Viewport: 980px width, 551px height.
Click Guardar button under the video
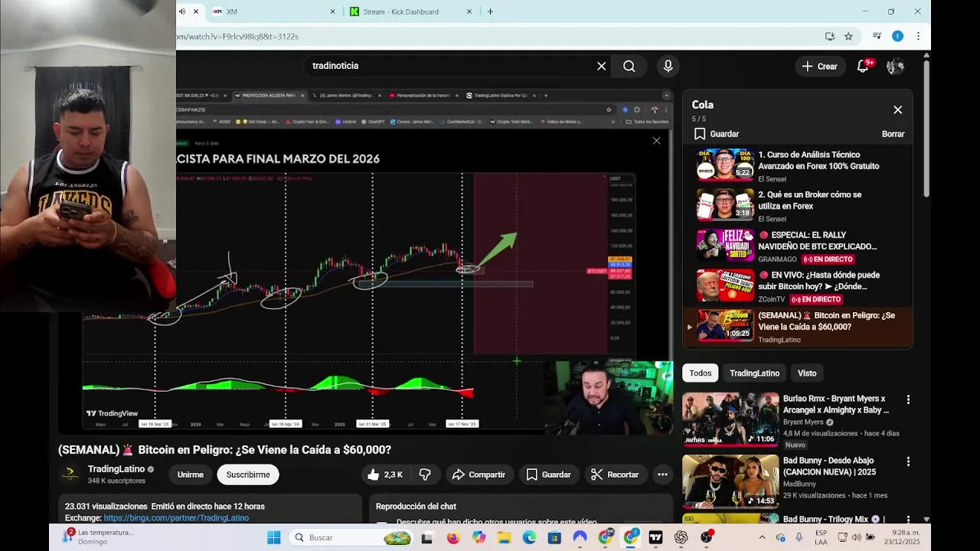[548, 474]
